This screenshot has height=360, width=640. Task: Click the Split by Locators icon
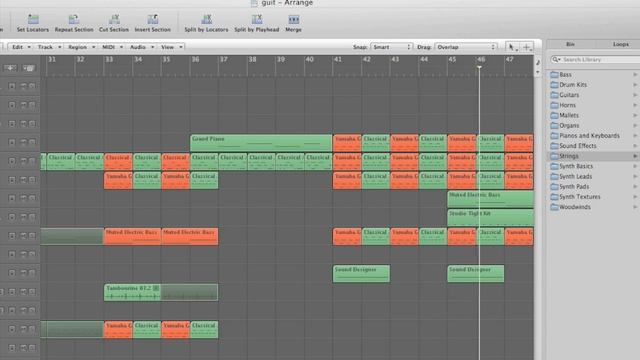(x=207, y=19)
